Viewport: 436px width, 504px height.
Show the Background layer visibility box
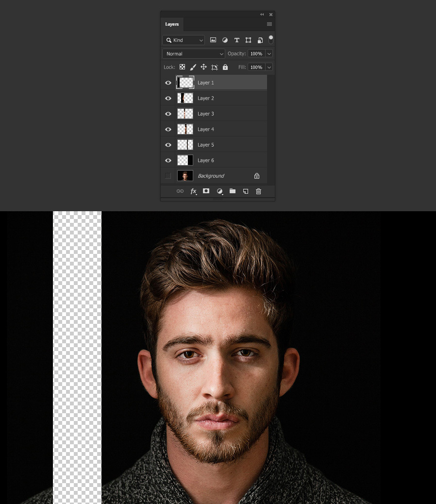click(168, 175)
